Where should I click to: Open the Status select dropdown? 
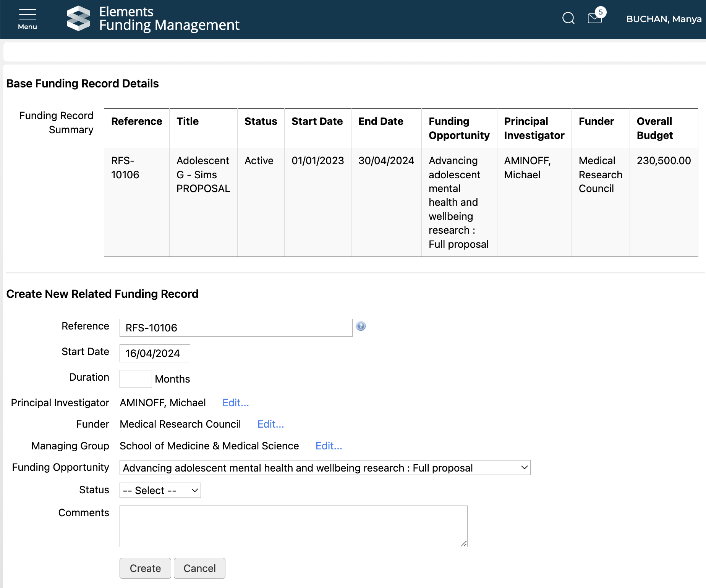[160, 490]
